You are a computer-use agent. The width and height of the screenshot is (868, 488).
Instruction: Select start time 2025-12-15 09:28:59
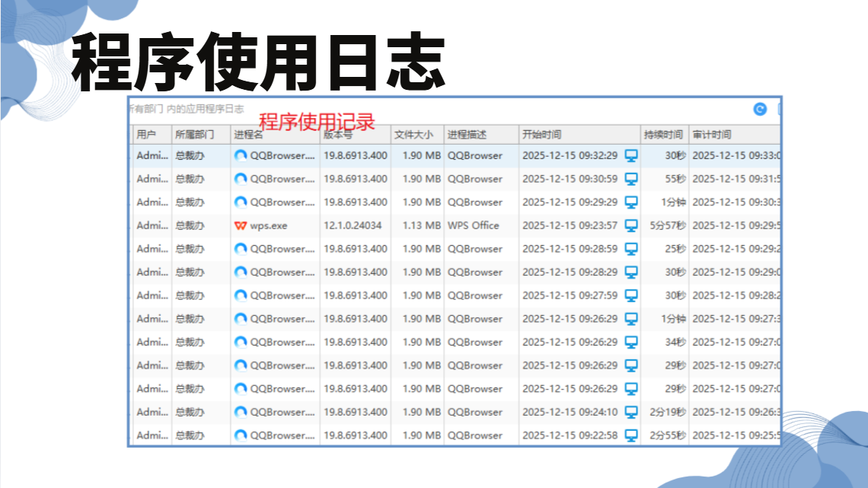pos(570,249)
